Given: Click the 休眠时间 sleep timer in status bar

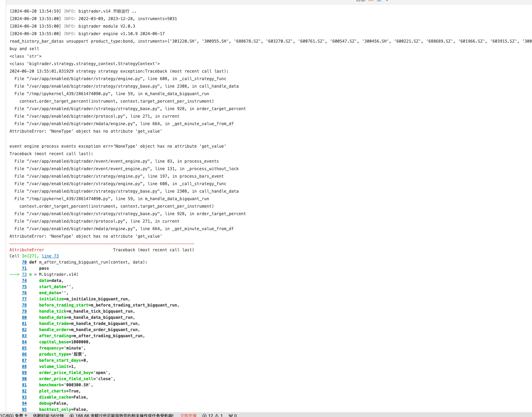Looking at the screenshot, I should click(48, 415).
